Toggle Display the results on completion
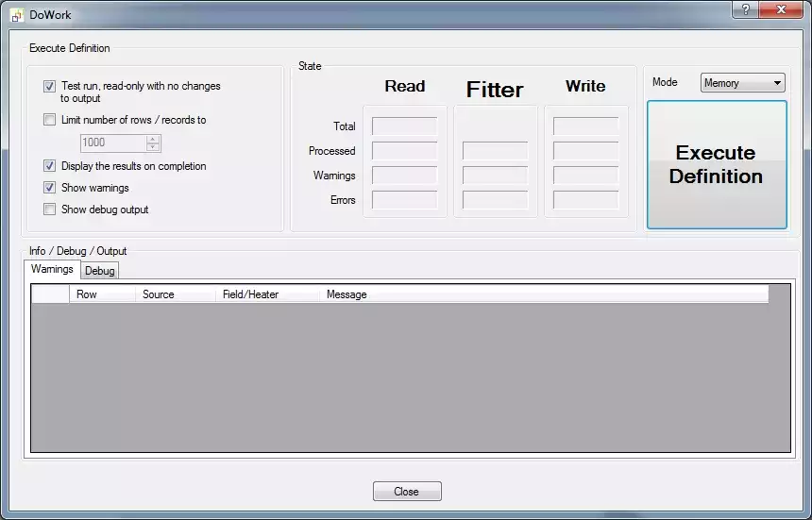 coord(49,166)
